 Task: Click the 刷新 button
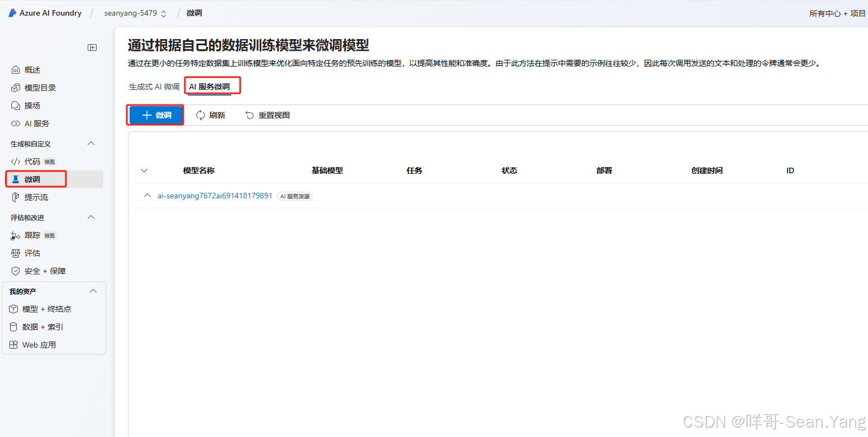coord(211,115)
